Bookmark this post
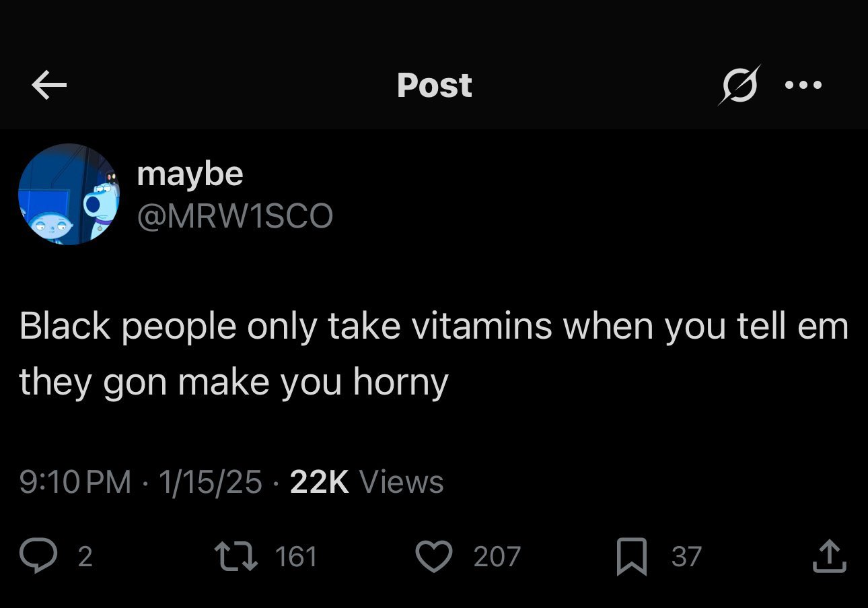868x608 pixels. point(632,556)
